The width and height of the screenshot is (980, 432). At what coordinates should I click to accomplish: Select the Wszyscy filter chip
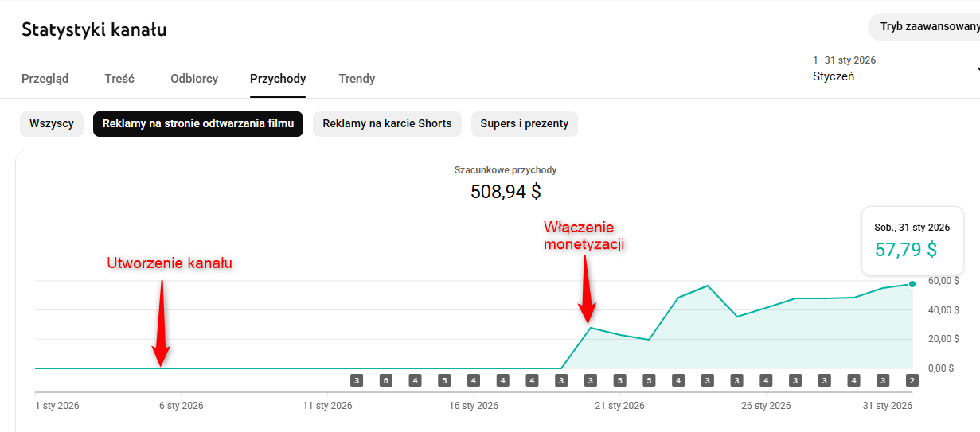(52, 124)
